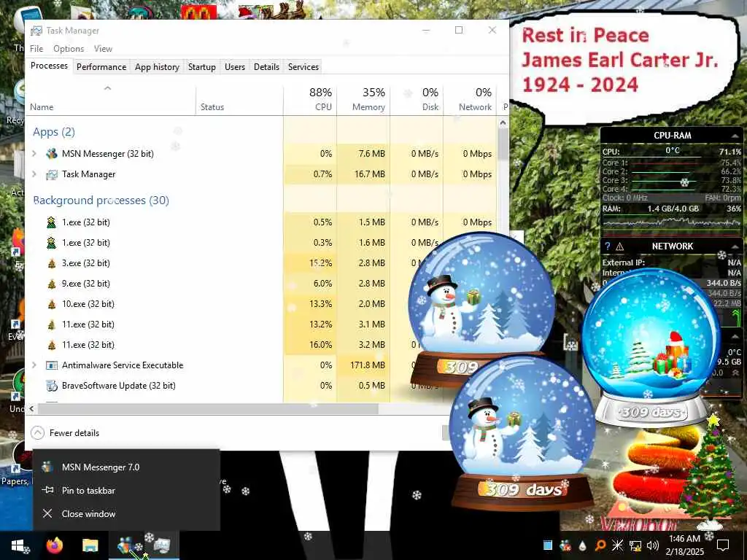
Task: Click the MSN Messenger 7.0 jump list icon
Action: point(47,467)
